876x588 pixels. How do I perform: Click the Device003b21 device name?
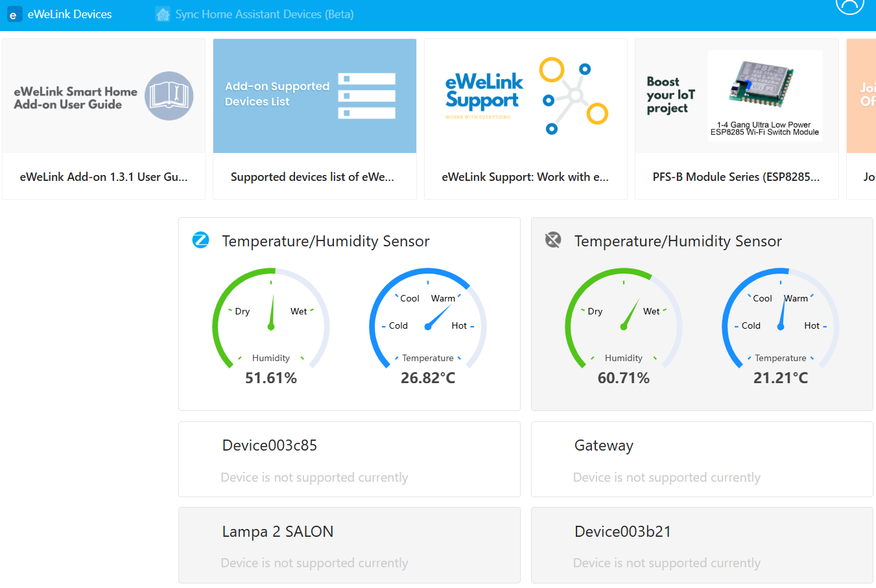click(x=623, y=532)
